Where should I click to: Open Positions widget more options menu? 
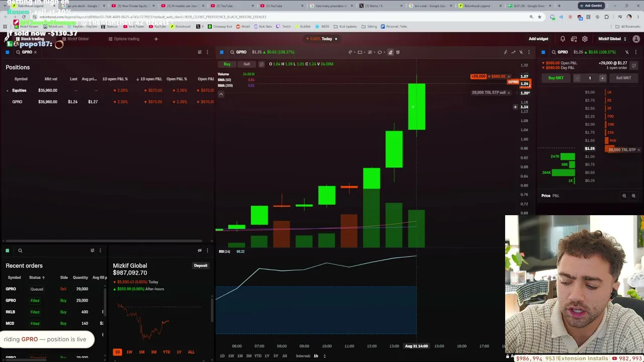(x=207, y=52)
